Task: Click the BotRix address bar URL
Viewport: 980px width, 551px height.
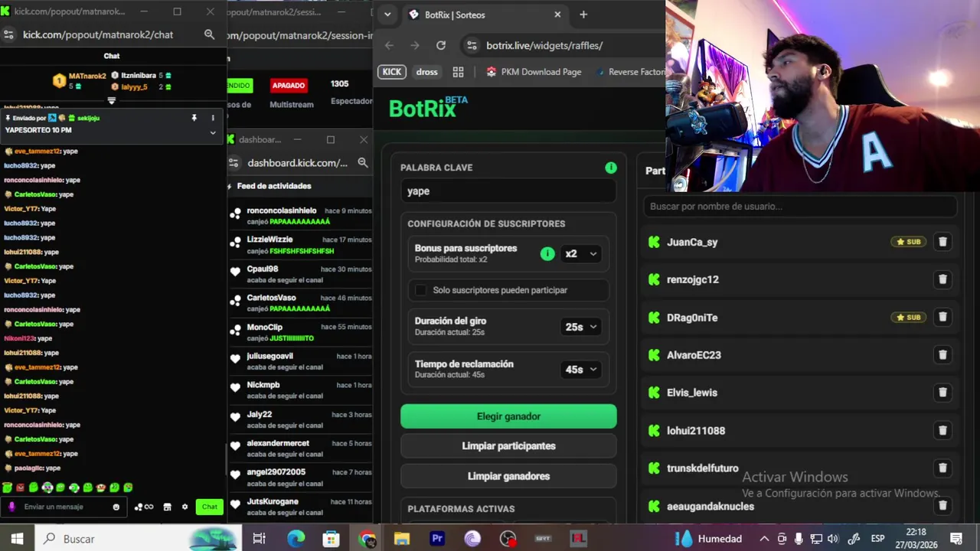Action: point(544,45)
